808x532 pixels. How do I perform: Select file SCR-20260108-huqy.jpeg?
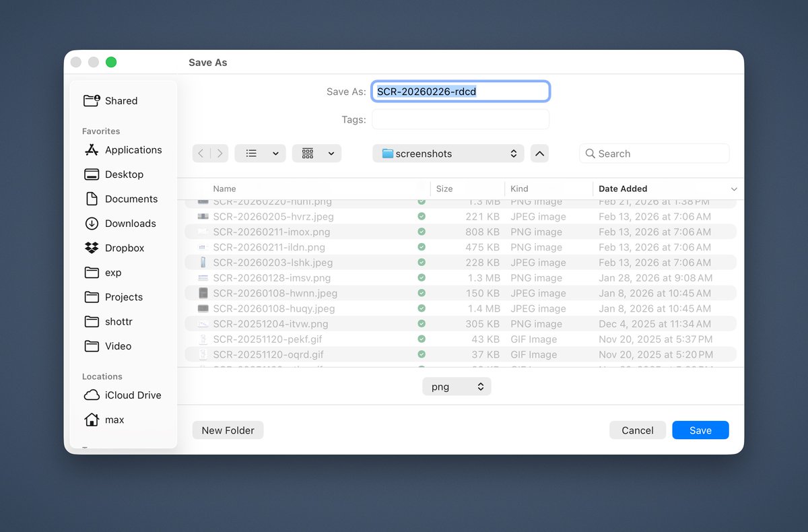tap(460, 308)
